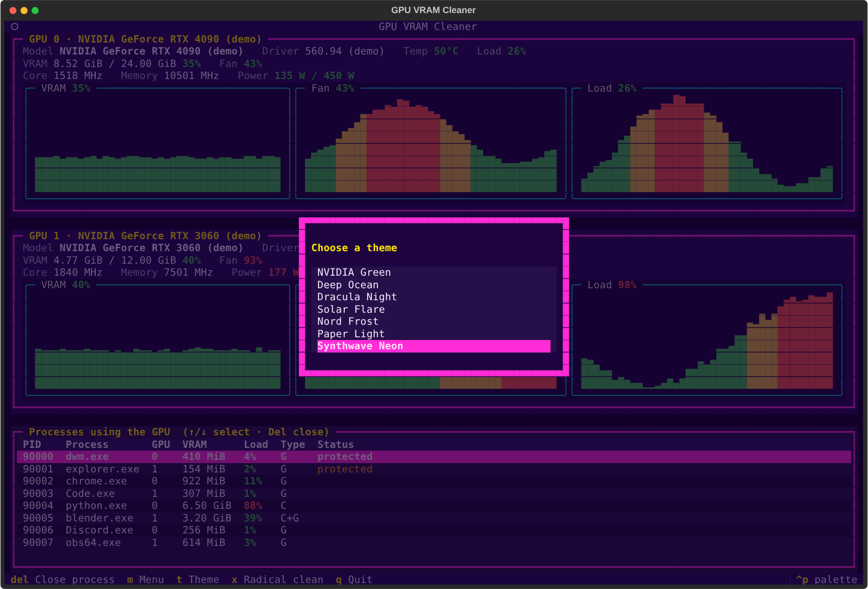Click GPU 0 Load 26% chart
Viewport: 868px width, 589px height.
point(707,143)
